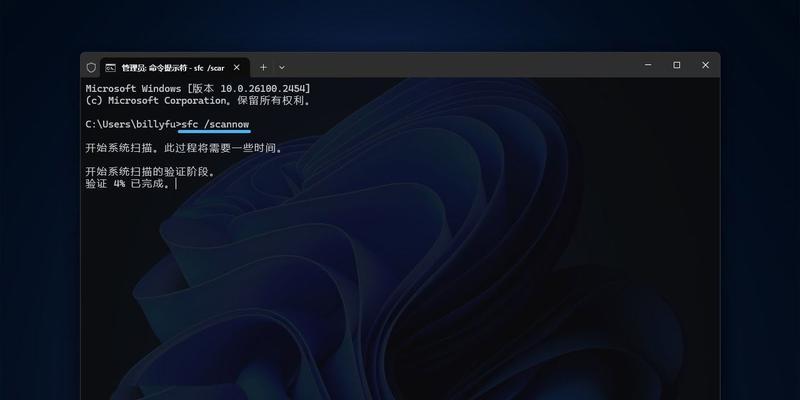
Task: Close the Terminal window
Action: coord(706,65)
